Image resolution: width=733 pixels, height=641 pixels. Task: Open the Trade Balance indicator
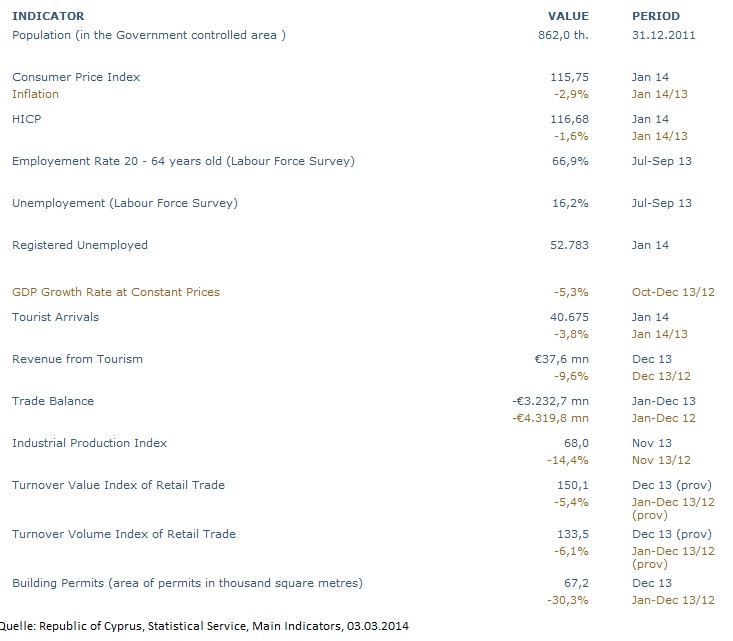53,401
